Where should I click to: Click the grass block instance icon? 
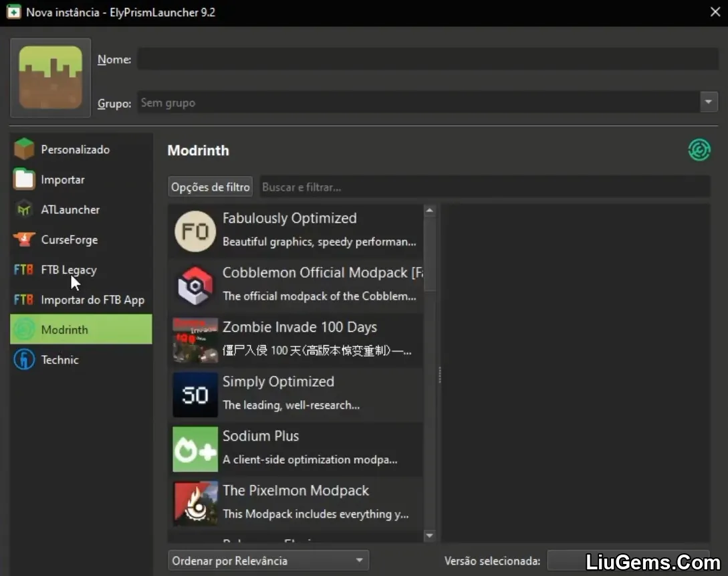point(51,78)
